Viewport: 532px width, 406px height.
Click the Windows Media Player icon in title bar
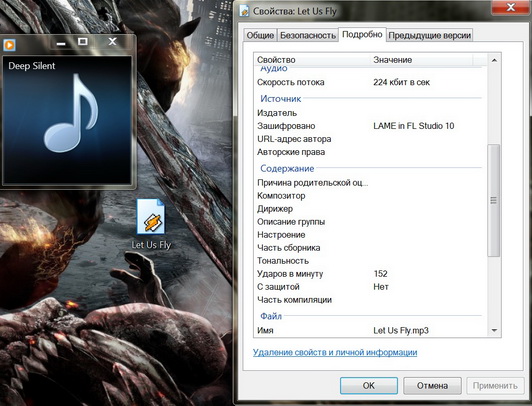[x=9, y=44]
